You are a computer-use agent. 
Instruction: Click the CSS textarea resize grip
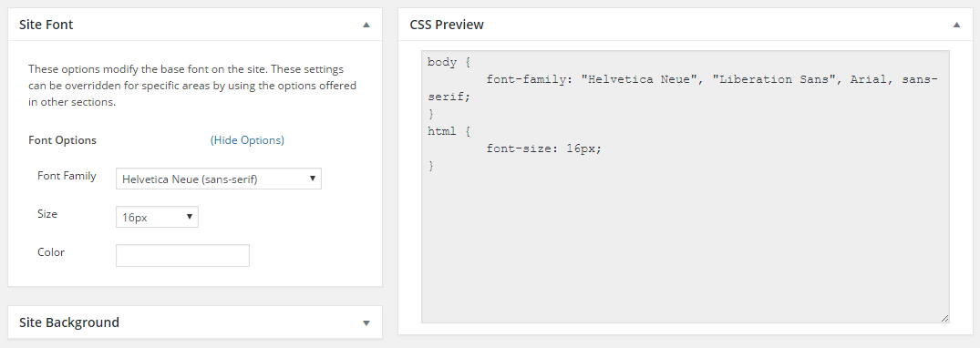point(944,318)
